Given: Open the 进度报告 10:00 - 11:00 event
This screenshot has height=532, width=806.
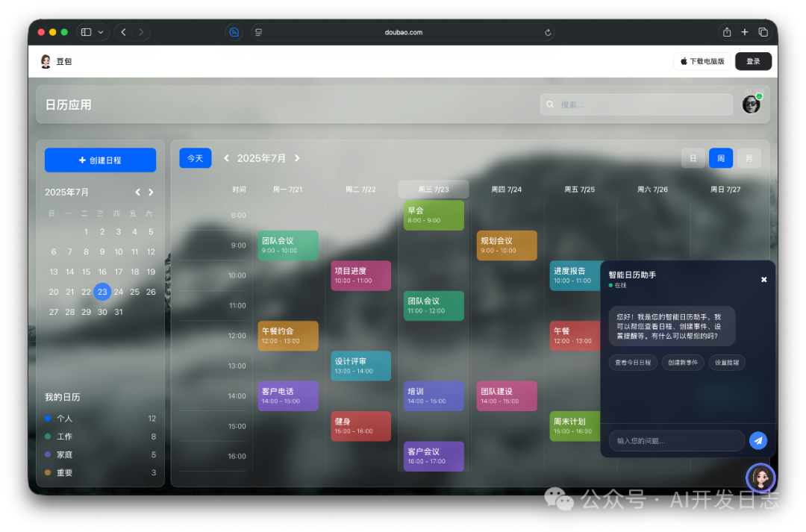Looking at the screenshot, I should pyautogui.click(x=575, y=275).
